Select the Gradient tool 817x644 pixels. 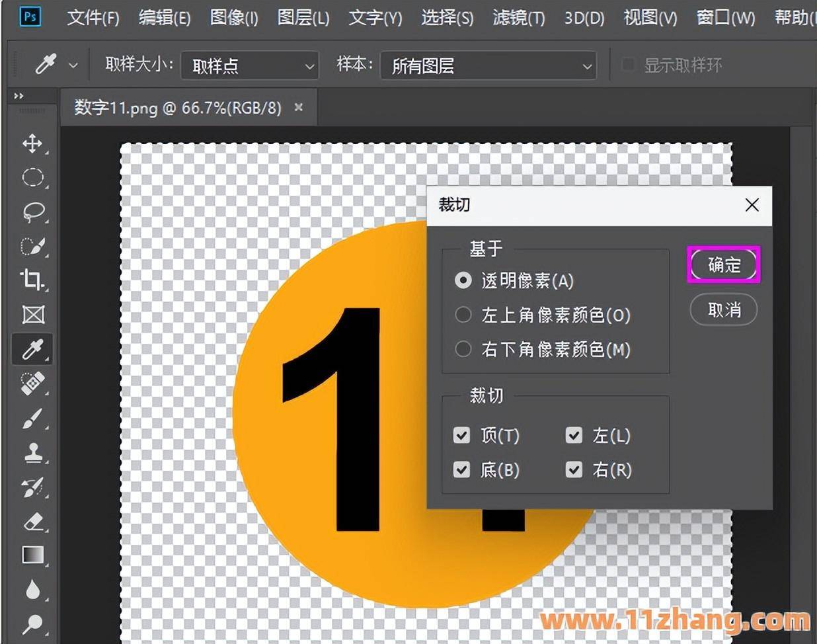point(32,555)
